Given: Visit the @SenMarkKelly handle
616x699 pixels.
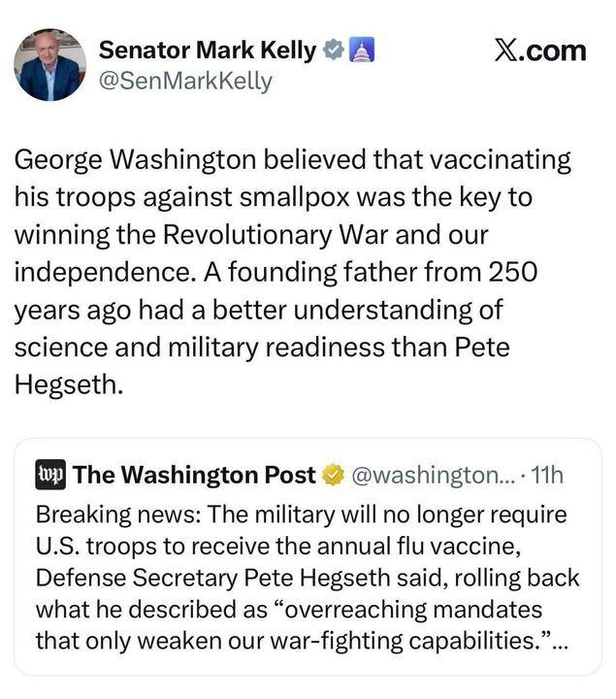Looking at the screenshot, I should pos(186,82).
